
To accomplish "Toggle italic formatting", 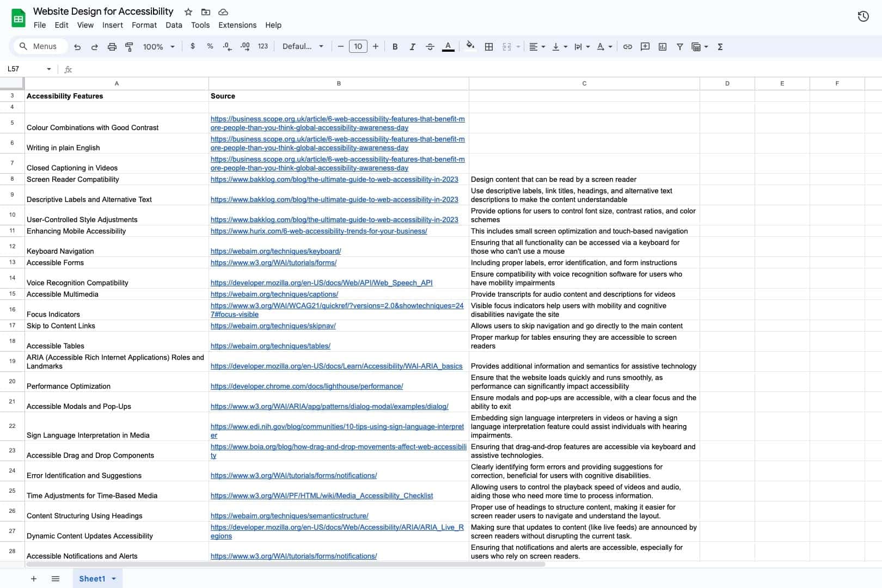I will point(412,46).
